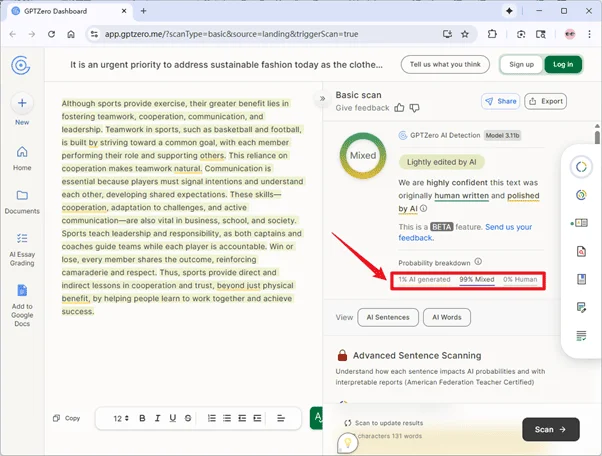Click the thumbs down feedback icon

[x=414, y=108]
